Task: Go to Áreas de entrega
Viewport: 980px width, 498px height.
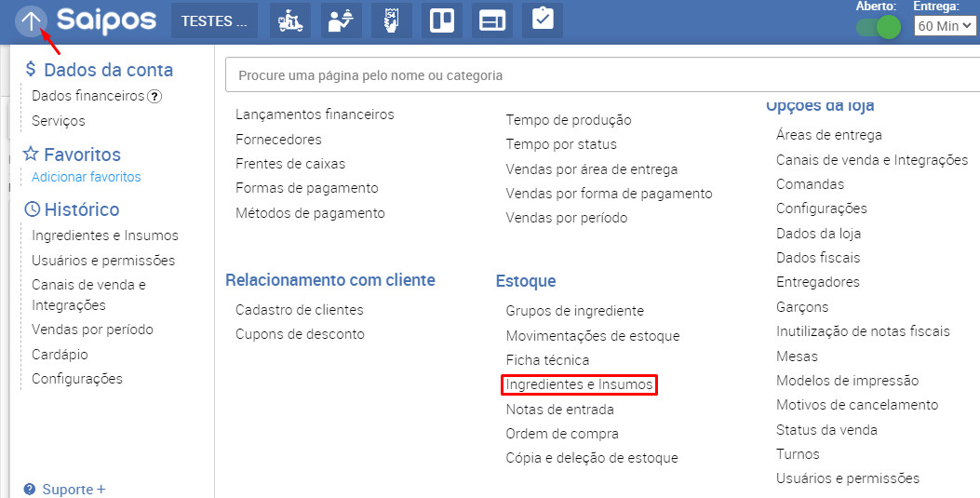Action: point(828,135)
